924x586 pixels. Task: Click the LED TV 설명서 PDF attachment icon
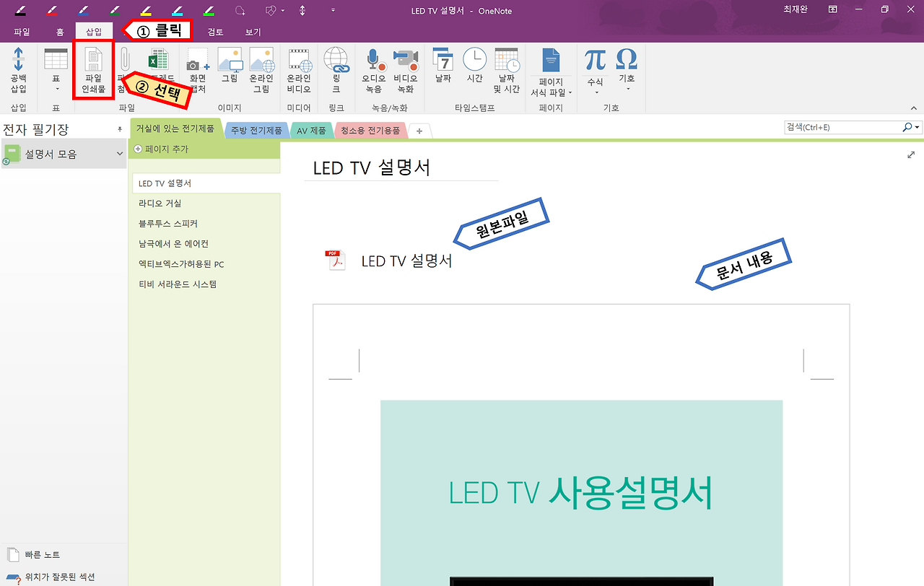[336, 260]
